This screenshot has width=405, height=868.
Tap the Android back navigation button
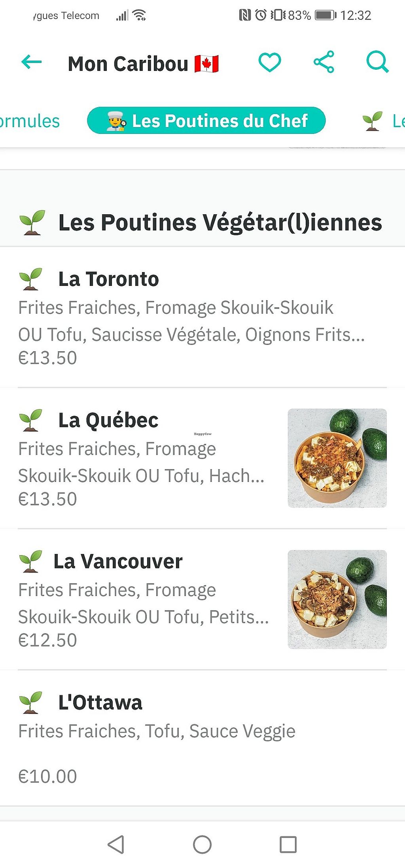[116, 845]
